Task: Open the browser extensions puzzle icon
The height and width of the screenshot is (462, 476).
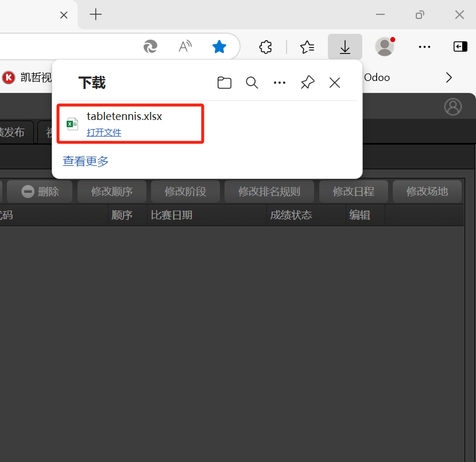Action: click(265, 46)
